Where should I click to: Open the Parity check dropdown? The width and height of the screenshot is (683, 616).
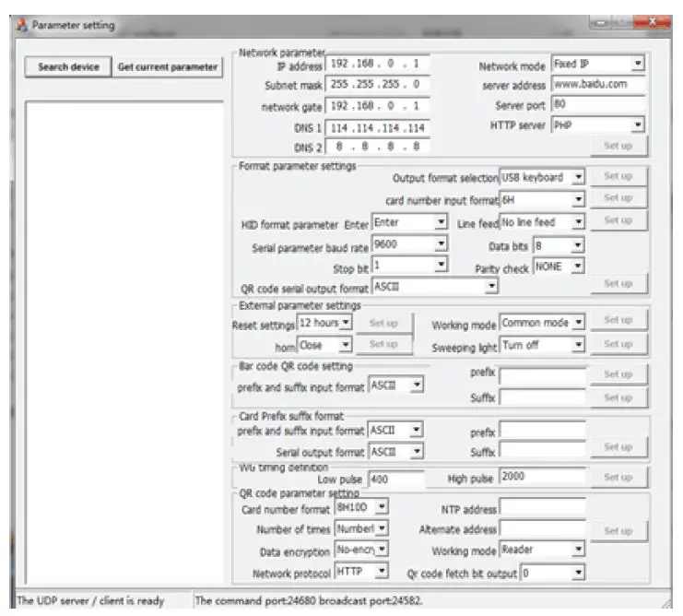tap(578, 266)
